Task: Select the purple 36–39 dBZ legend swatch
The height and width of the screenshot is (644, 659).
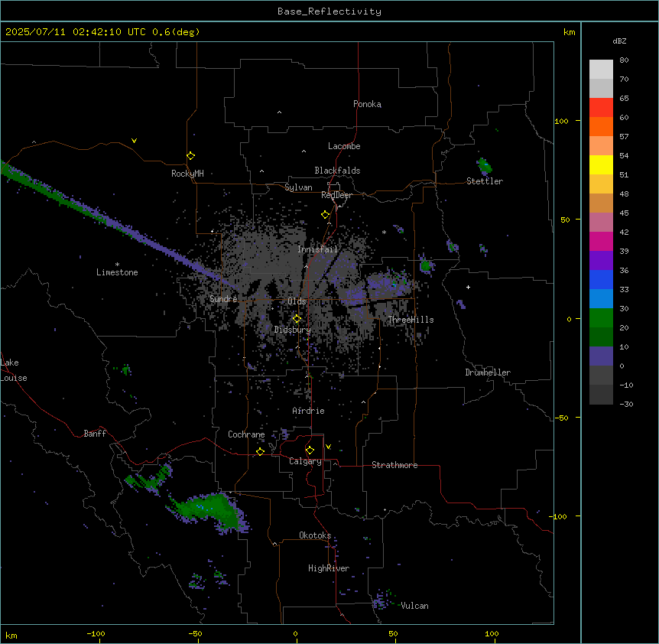Action: [601, 261]
